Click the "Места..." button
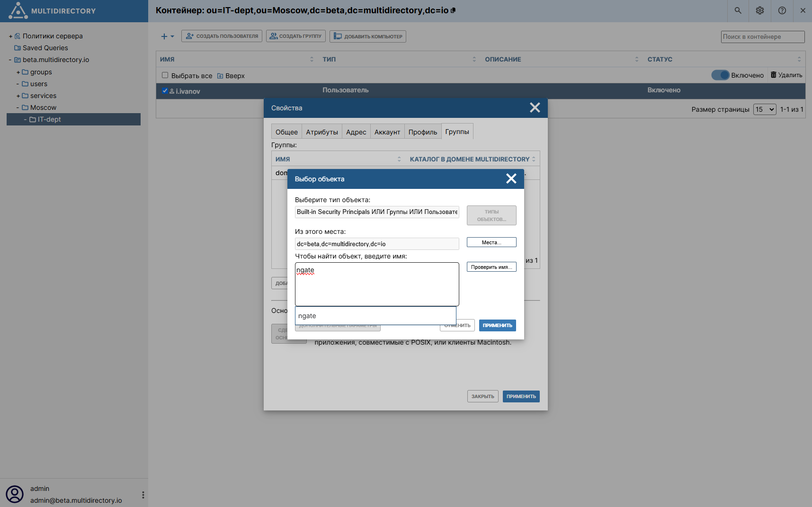Viewport: 812px width, 507px height. pos(491,242)
